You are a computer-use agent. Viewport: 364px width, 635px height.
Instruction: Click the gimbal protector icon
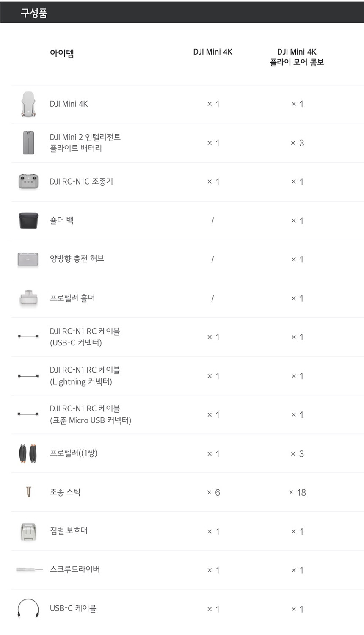click(x=28, y=531)
